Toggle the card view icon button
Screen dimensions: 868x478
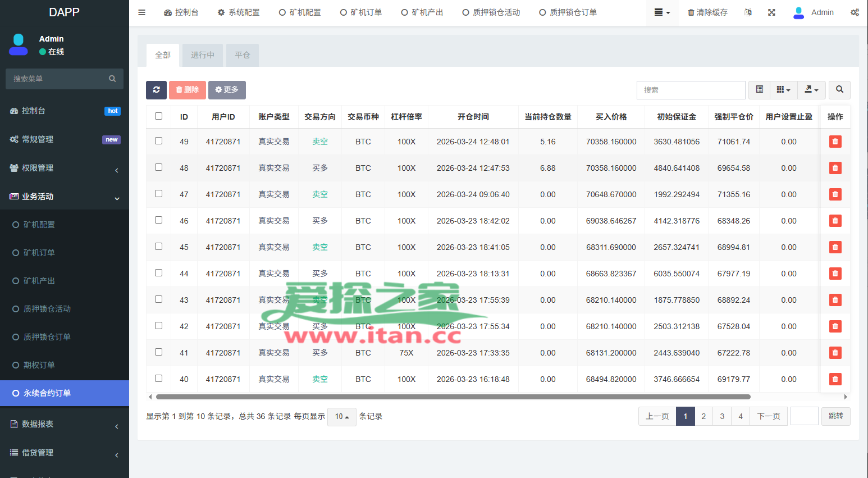[x=759, y=90]
